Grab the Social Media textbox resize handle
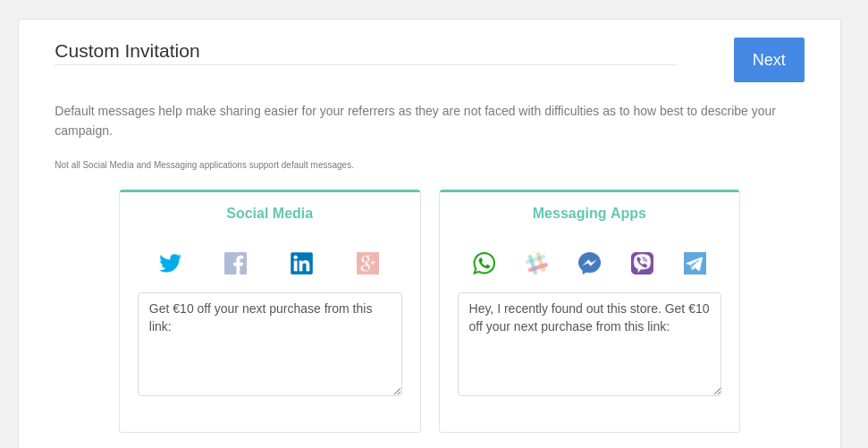Image resolution: width=868 pixels, height=448 pixels. [398, 392]
